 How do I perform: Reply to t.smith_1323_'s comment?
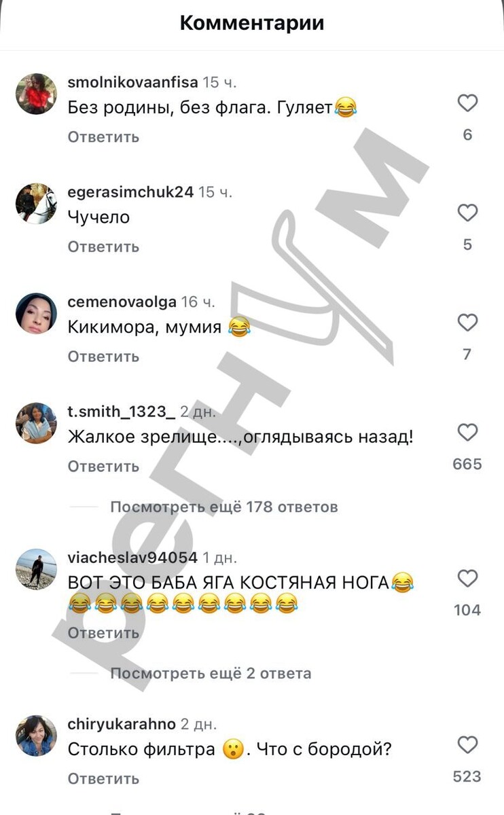pos(103,467)
